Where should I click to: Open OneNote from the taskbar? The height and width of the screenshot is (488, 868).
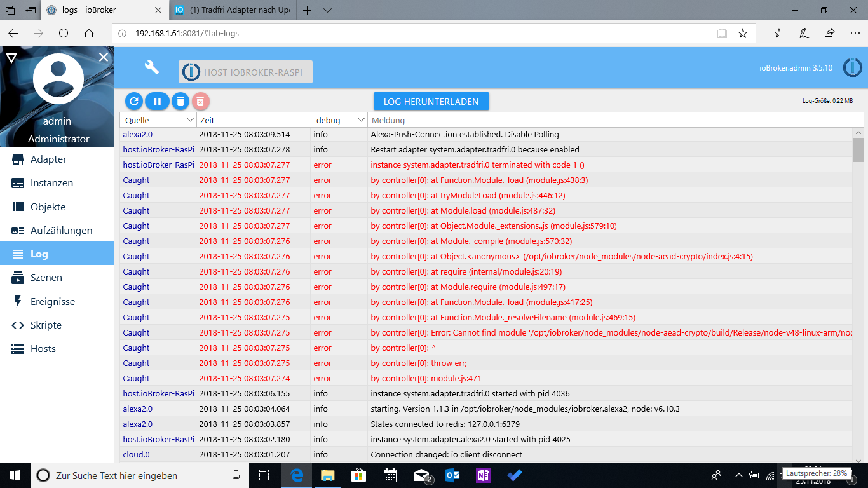point(484,475)
